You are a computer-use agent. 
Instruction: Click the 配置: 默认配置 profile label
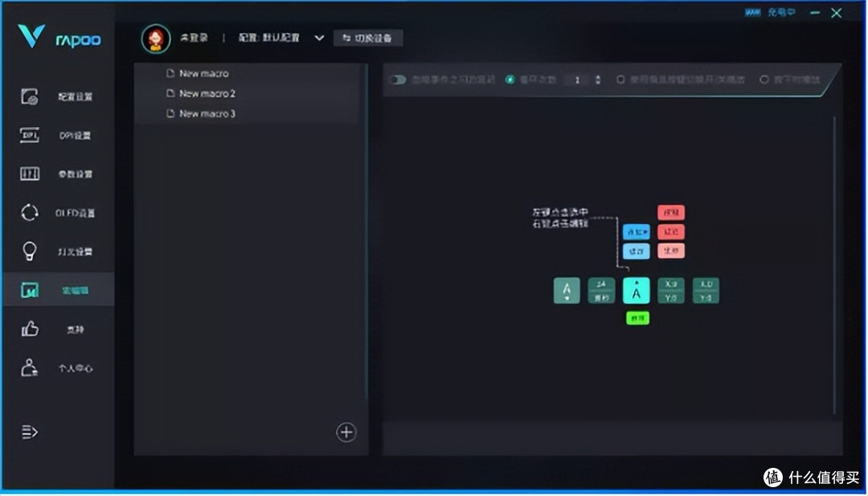coord(269,39)
